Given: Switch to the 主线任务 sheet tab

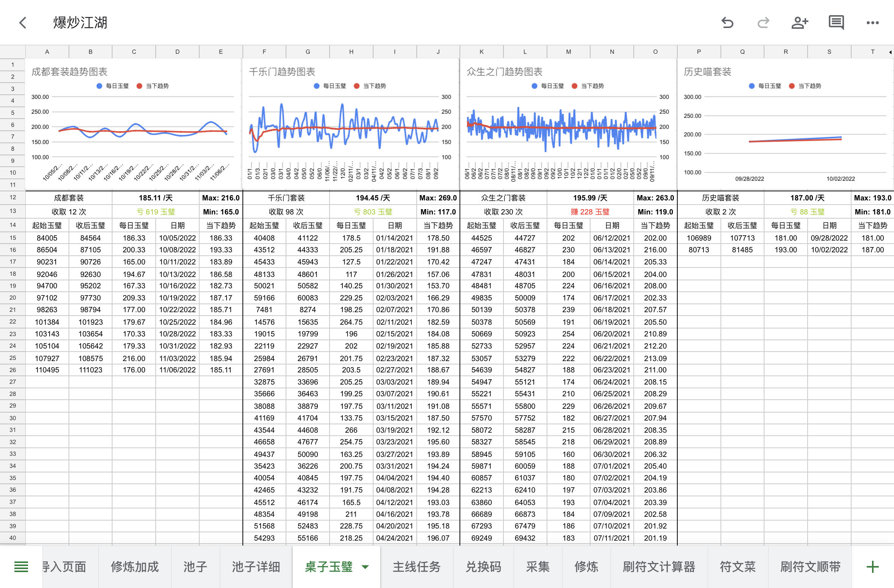Looking at the screenshot, I should click(417, 567).
